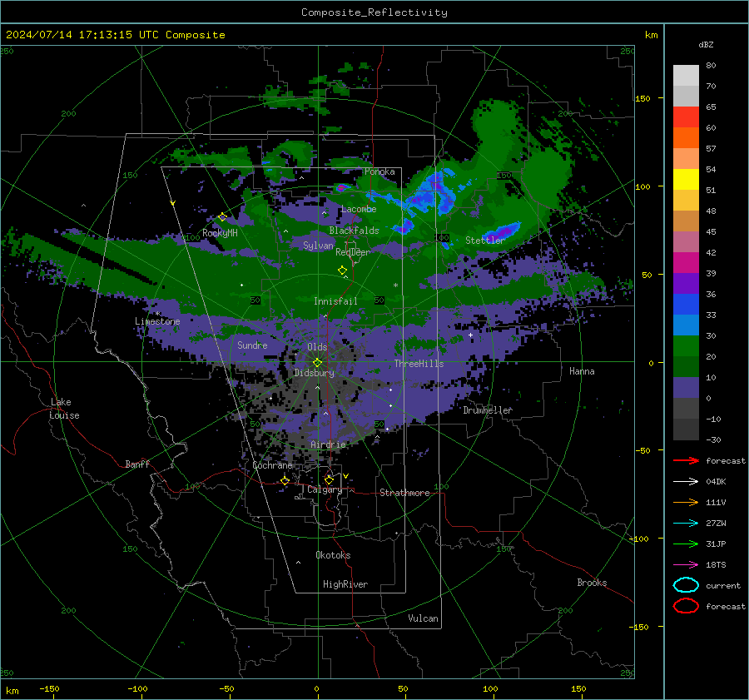749x700 pixels.
Task: Click the Hanna town label
Action: [582, 371]
